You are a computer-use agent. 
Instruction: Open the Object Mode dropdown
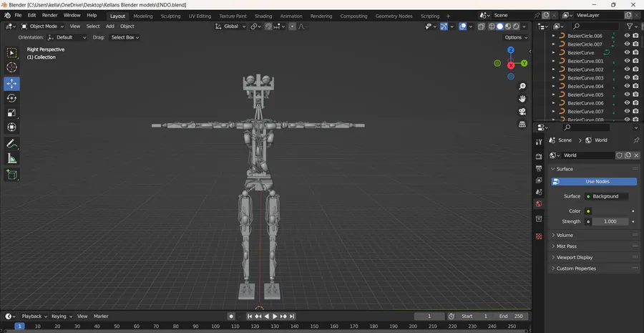coord(43,26)
